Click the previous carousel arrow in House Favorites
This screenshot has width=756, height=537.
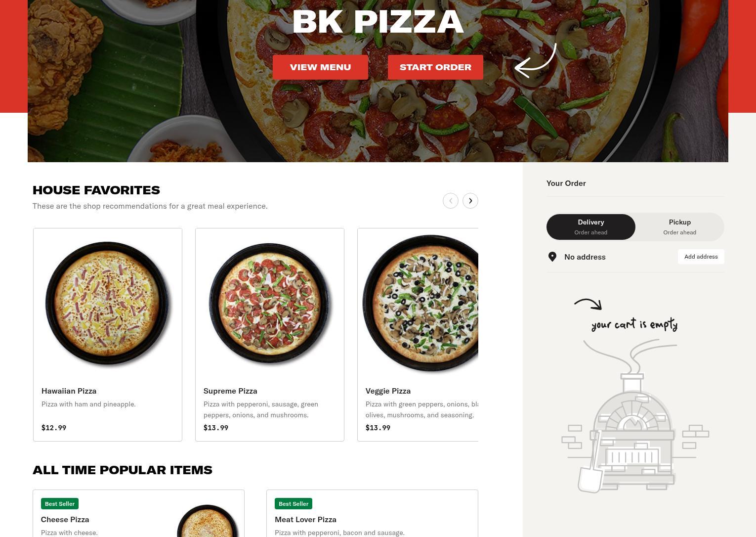coord(451,201)
